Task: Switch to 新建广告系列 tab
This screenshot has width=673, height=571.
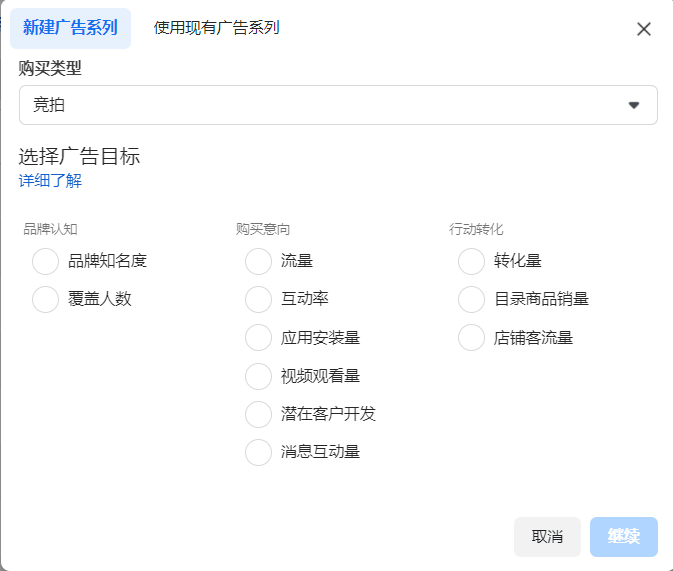Action: [x=70, y=28]
